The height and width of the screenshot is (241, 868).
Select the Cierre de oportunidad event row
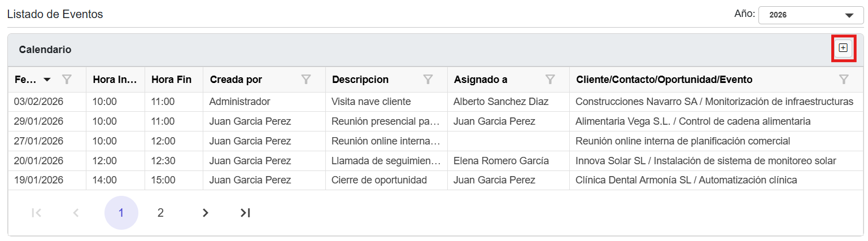[x=379, y=180]
